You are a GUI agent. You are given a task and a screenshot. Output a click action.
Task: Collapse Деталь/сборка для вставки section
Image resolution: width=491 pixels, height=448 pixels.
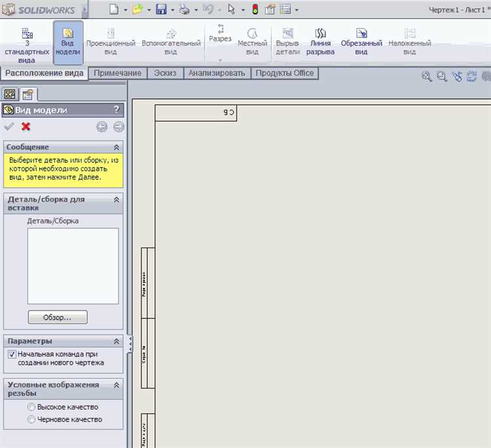click(117, 200)
